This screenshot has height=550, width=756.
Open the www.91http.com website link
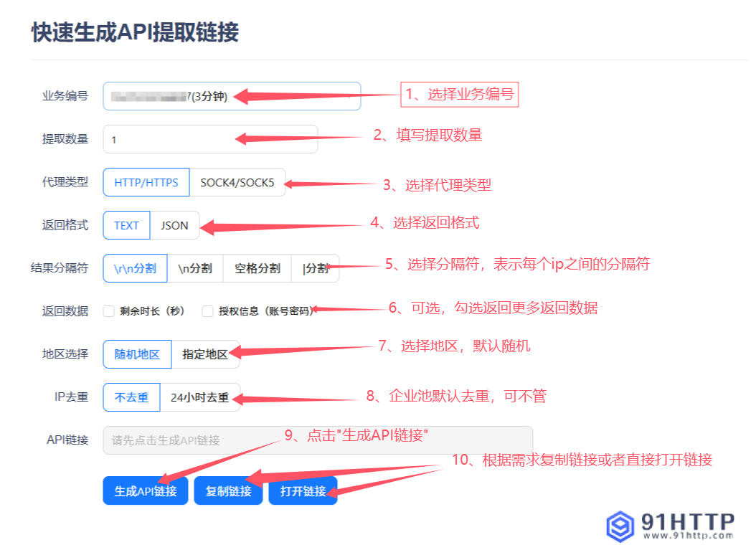point(690,534)
